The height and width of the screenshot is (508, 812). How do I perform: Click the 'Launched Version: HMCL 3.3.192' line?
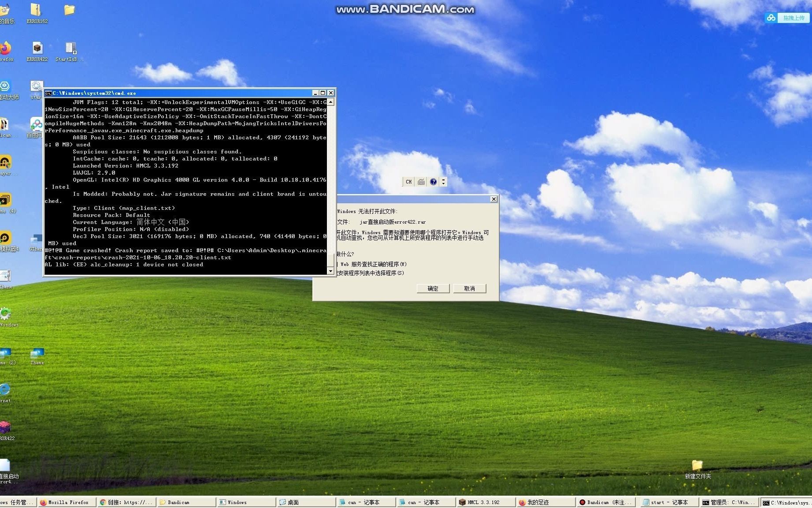click(x=126, y=166)
